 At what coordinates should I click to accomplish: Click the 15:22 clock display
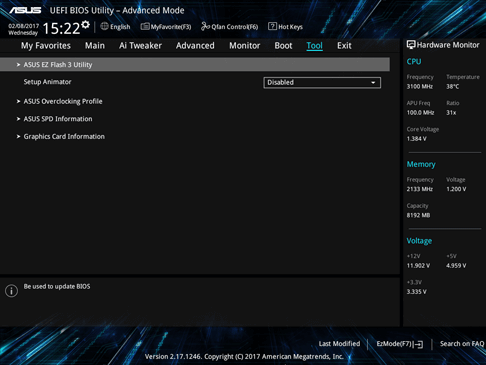[x=61, y=28]
